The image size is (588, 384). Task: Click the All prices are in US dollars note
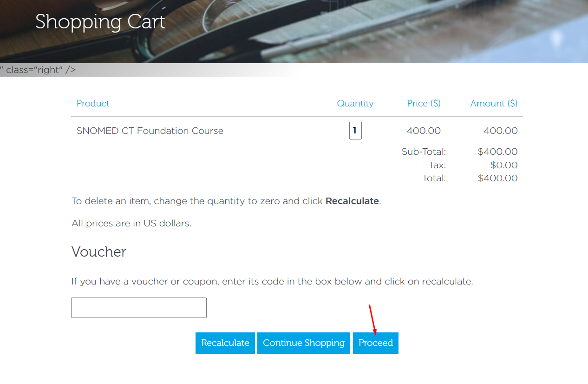pyautogui.click(x=131, y=223)
